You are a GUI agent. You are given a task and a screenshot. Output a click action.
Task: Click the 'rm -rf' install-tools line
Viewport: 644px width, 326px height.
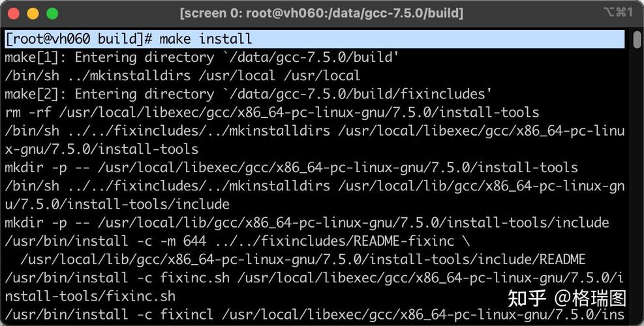tap(272, 112)
